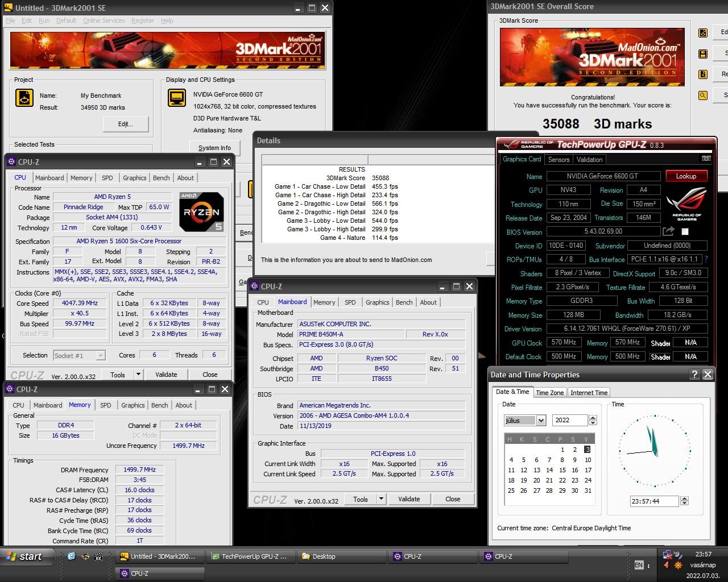The width and height of the screenshot is (728, 582).
Task: Click the top icon in the Overall Score side panel
Action: click(703, 33)
